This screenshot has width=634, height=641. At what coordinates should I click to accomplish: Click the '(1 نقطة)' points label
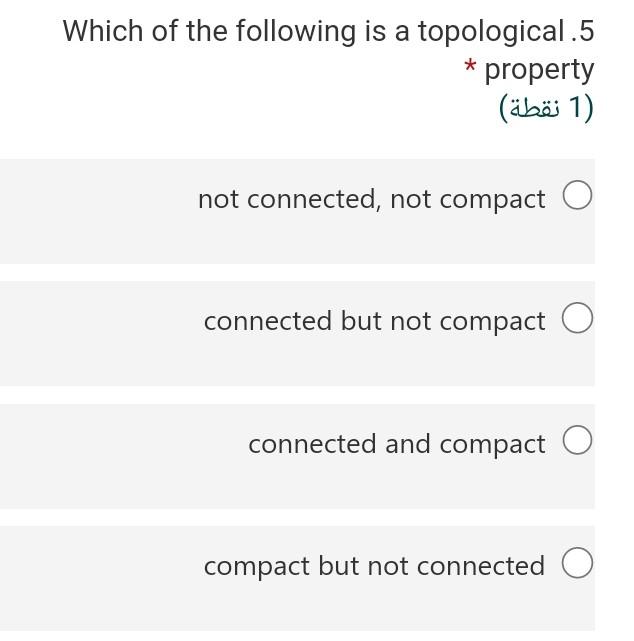click(x=546, y=108)
